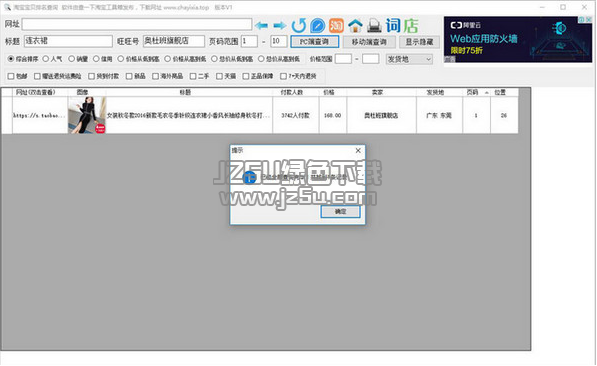
Task: Click the 网址 address input field
Action: (x=137, y=24)
